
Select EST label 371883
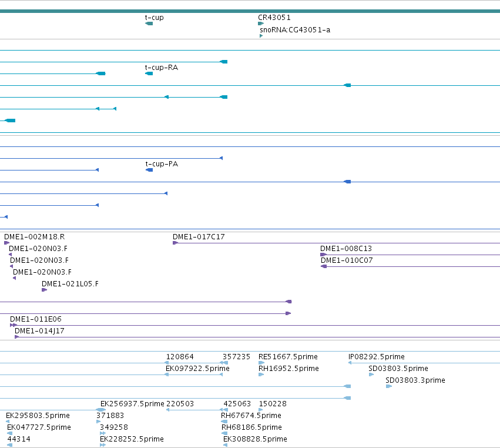[x=110, y=416]
